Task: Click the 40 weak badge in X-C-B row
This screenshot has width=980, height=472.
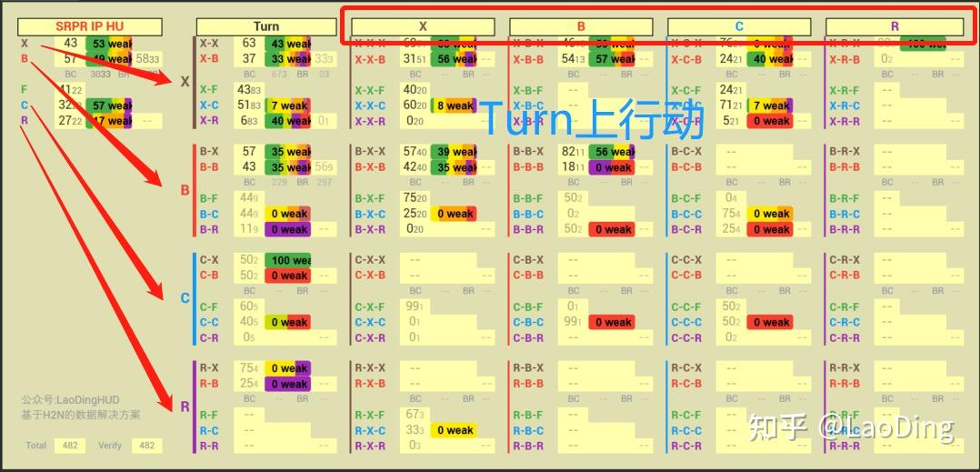Action: 770,59
